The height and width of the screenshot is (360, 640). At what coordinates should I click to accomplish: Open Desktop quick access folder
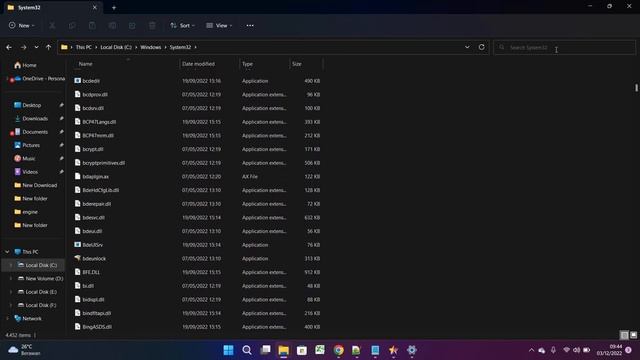(27, 105)
